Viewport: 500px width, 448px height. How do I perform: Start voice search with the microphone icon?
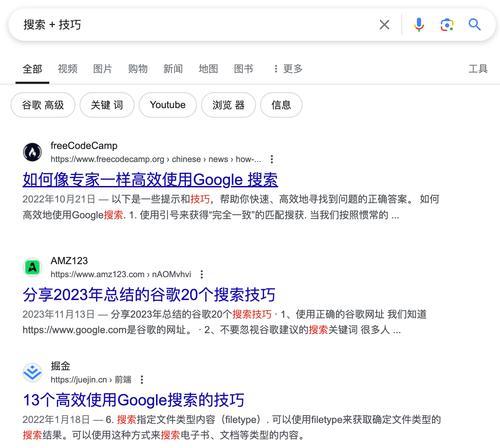[419, 25]
